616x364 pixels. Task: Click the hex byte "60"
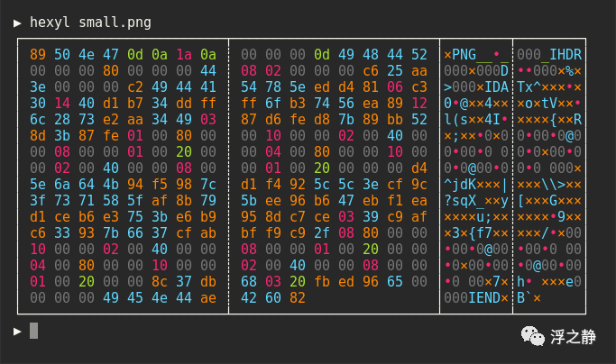pos(273,298)
